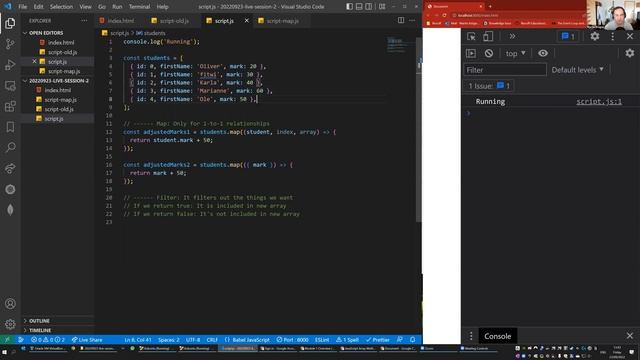Open the editor More Actions ellipsis
Screen dimensions: 640x360
[x=412, y=20]
